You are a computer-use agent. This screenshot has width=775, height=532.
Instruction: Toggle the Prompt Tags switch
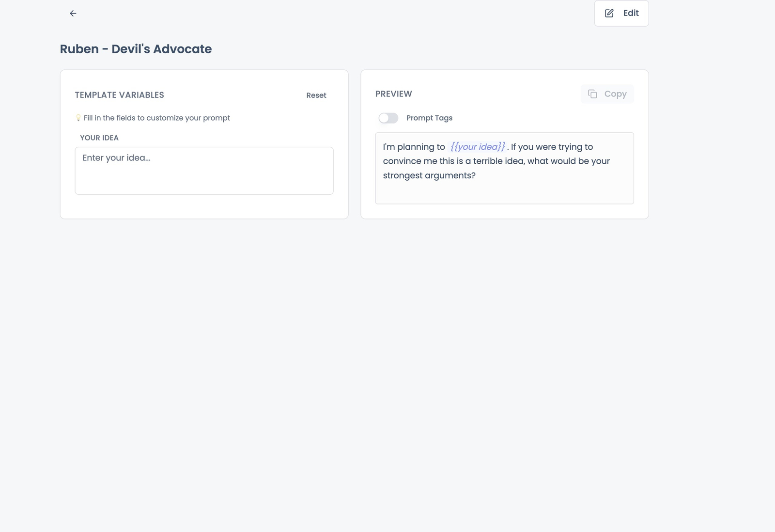[388, 118]
